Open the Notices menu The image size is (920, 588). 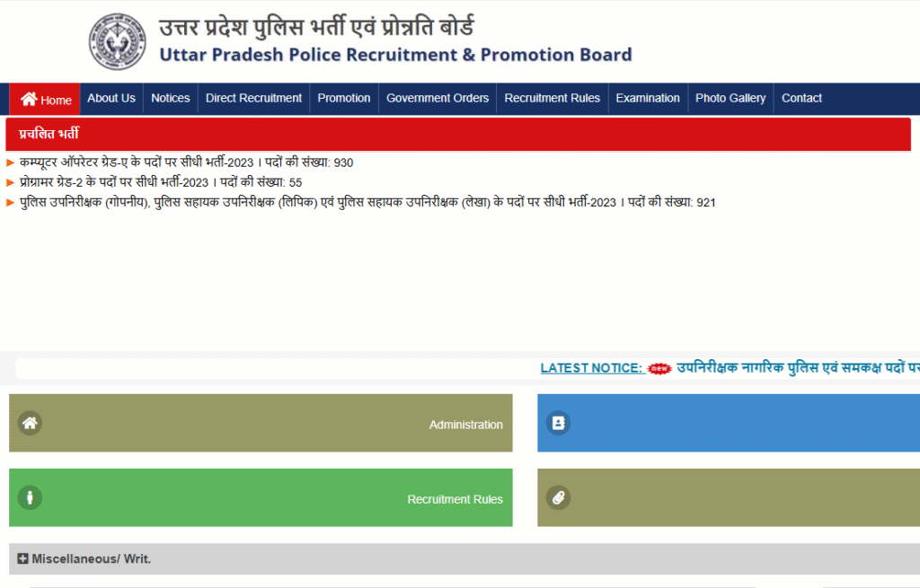click(x=170, y=99)
